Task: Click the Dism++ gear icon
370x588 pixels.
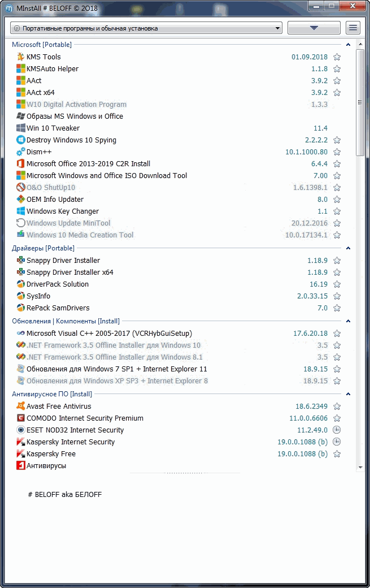Action: (x=20, y=152)
